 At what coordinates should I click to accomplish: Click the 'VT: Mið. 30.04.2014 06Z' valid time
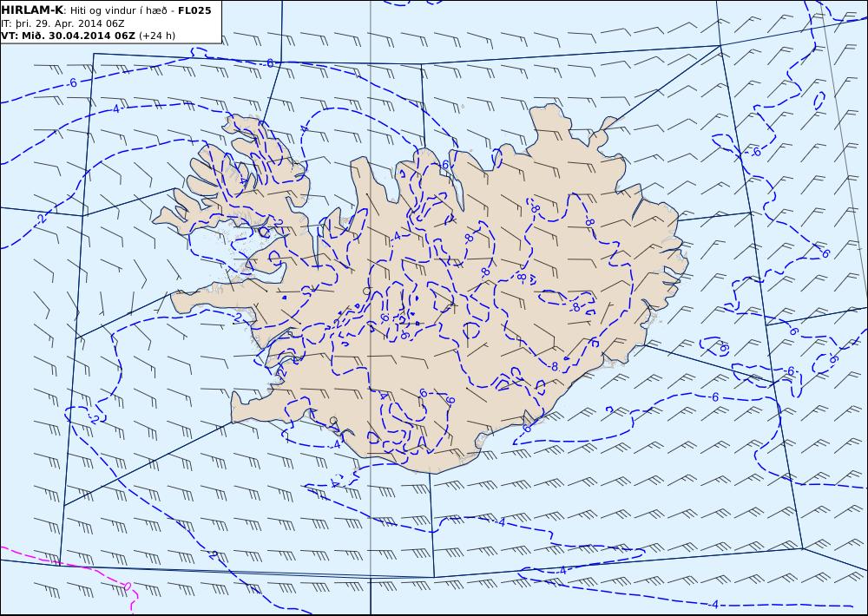click(x=68, y=36)
